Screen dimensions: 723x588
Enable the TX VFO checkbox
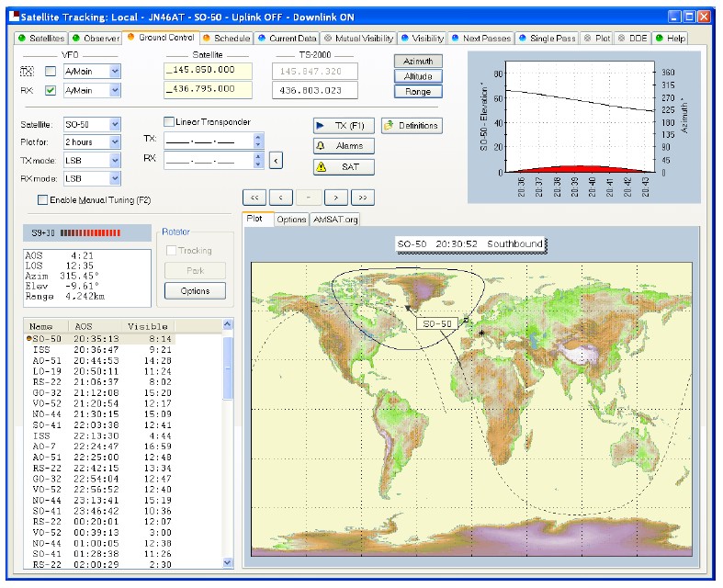51,71
